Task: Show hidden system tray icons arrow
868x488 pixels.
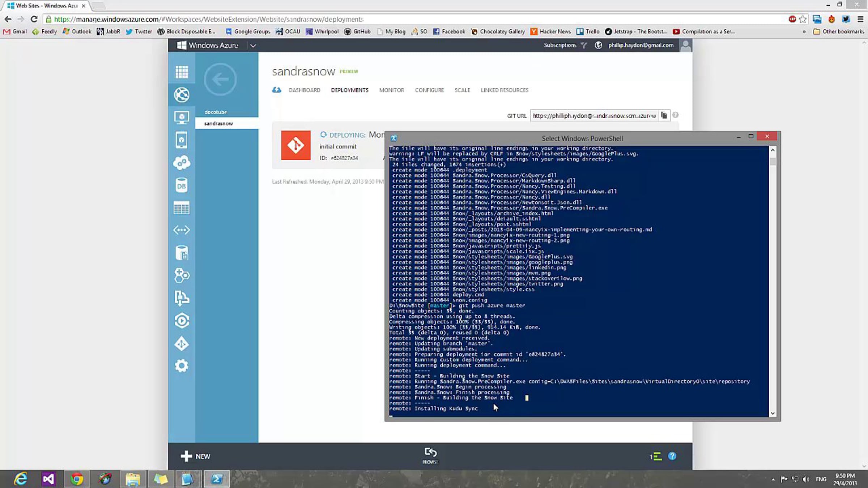Action: pyautogui.click(x=773, y=479)
